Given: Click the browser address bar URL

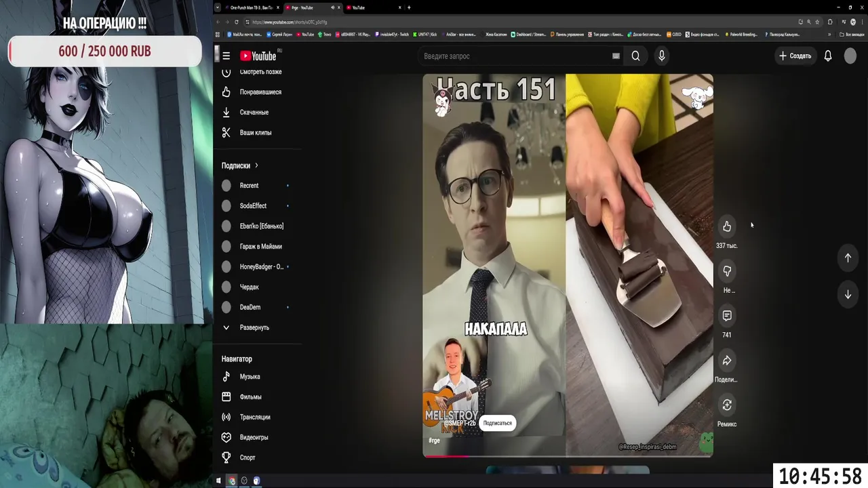Looking at the screenshot, I should pos(290,22).
